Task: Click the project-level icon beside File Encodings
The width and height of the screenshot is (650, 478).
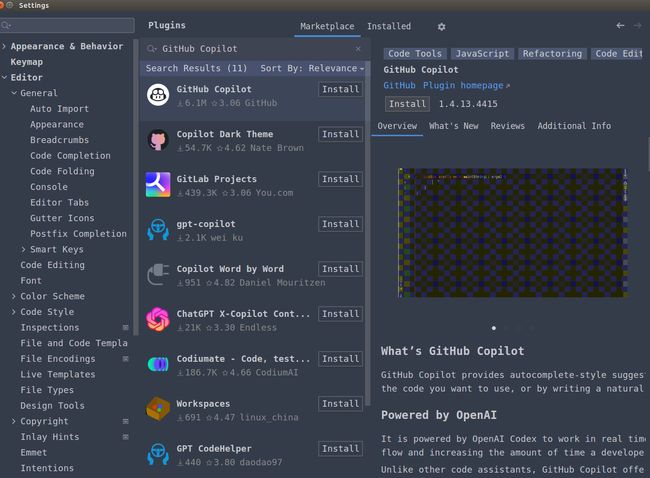Action: pyautogui.click(x=126, y=359)
